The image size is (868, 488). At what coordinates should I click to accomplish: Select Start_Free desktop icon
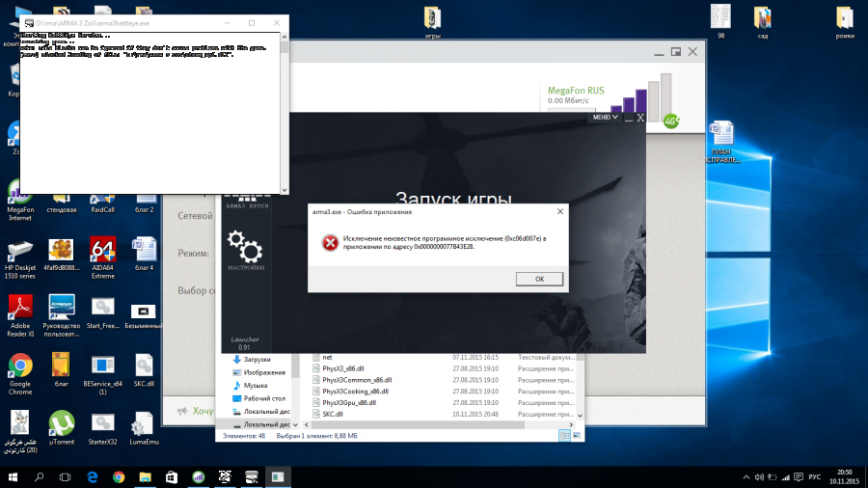(x=103, y=313)
